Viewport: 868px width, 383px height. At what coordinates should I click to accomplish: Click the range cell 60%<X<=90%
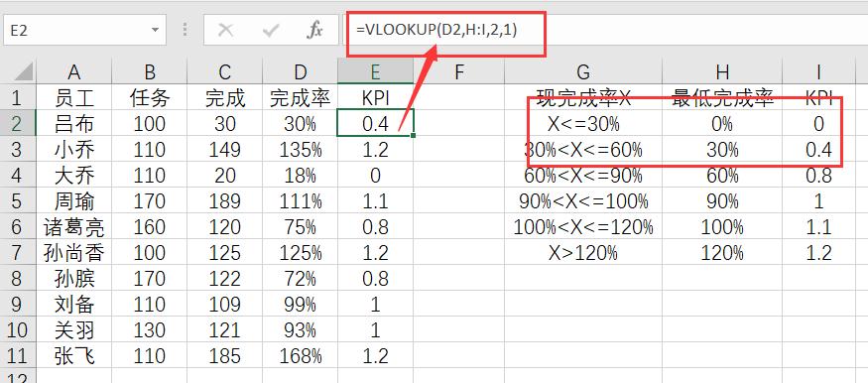(583, 175)
